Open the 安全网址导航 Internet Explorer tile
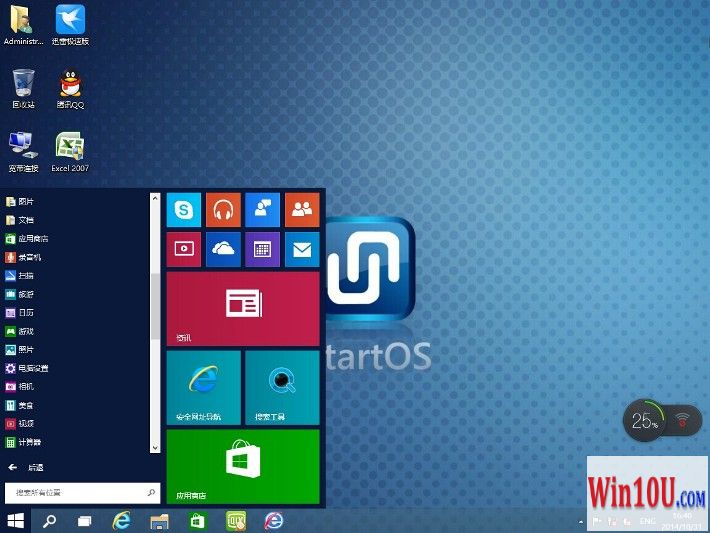 pos(203,388)
